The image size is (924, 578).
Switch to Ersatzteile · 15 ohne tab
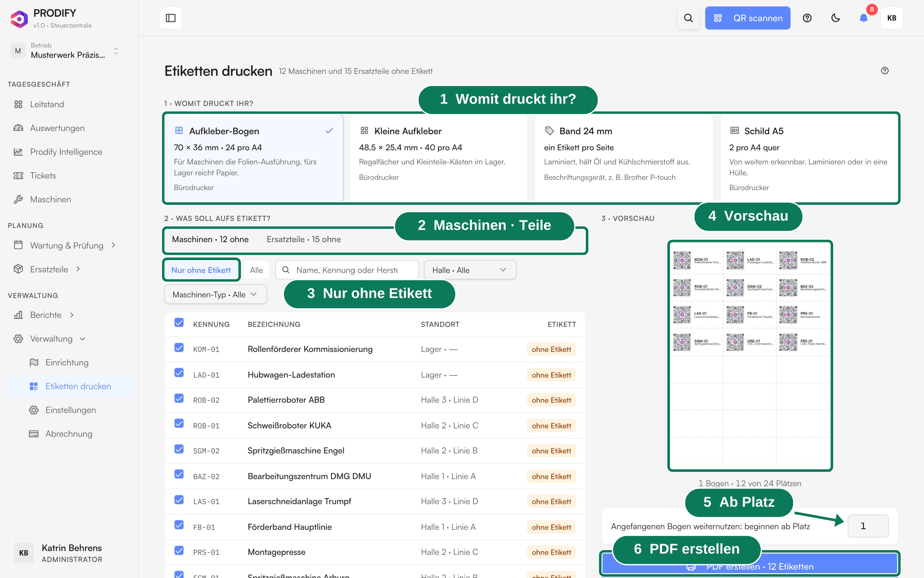(304, 239)
